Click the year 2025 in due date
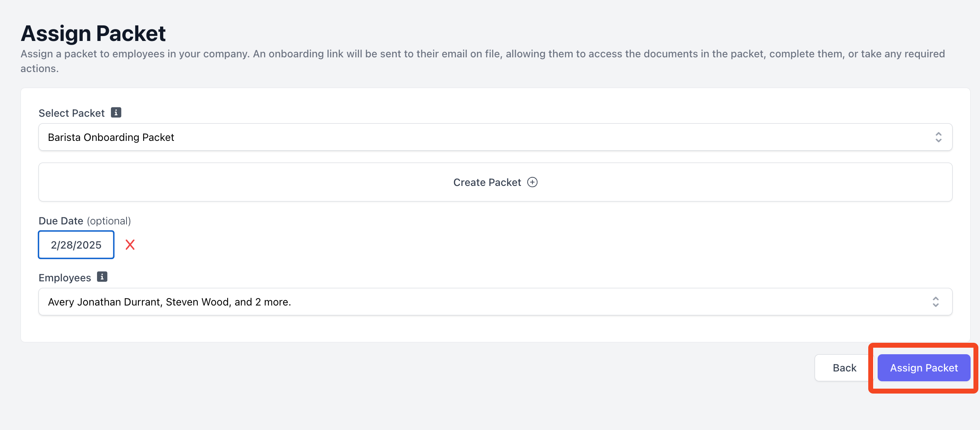Screen dimensions: 980x430 click(89, 245)
